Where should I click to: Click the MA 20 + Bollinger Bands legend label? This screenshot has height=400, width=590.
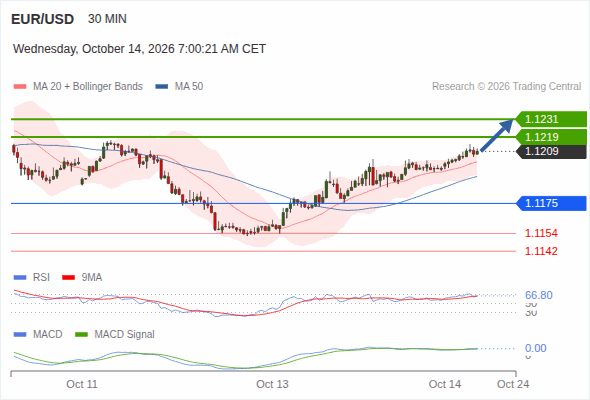[88, 87]
